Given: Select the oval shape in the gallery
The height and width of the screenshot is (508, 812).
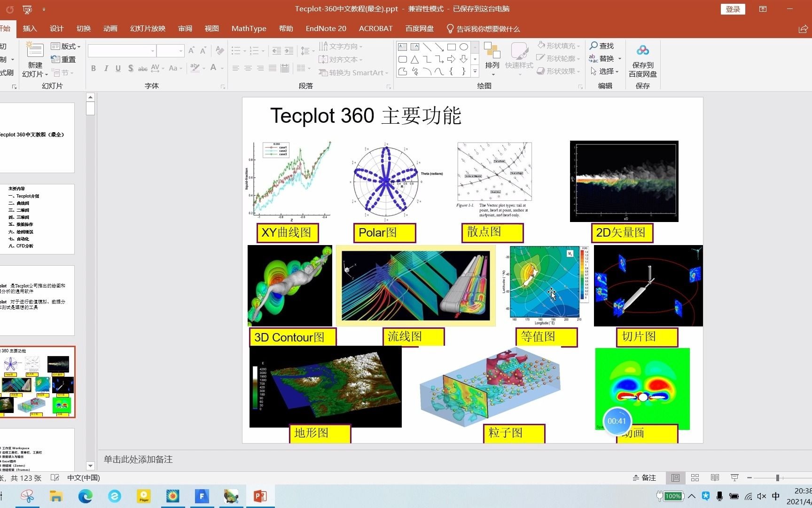Looking at the screenshot, I should click(x=464, y=47).
